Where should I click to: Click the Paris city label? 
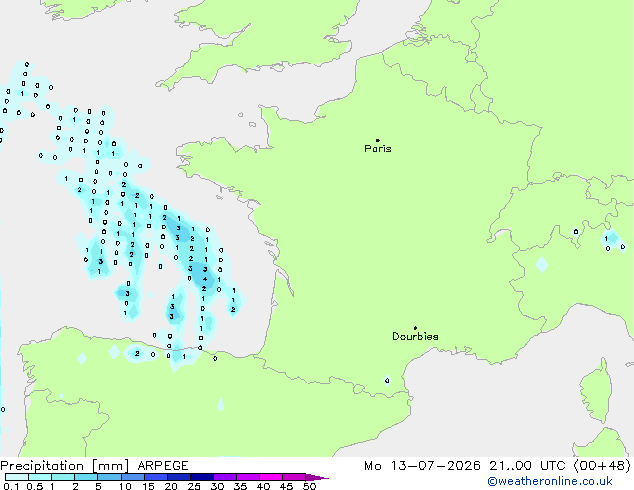pos(378,149)
